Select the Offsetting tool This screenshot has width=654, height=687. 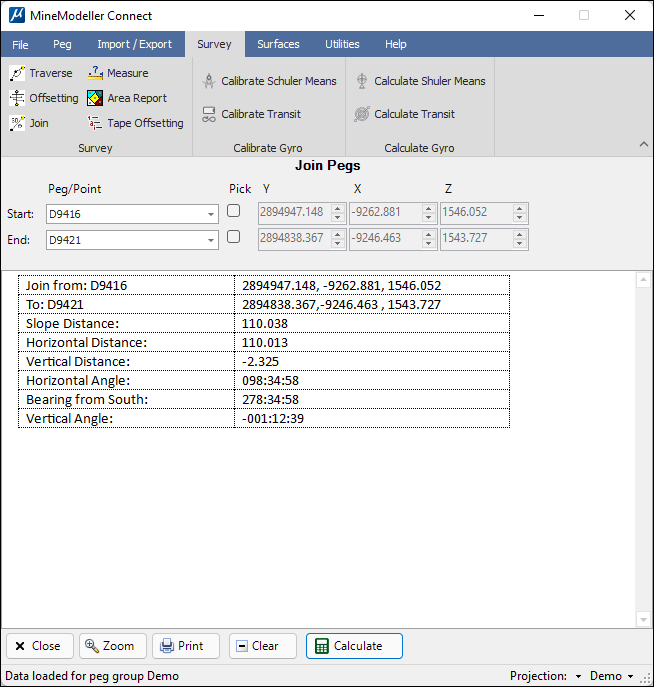[44, 98]
